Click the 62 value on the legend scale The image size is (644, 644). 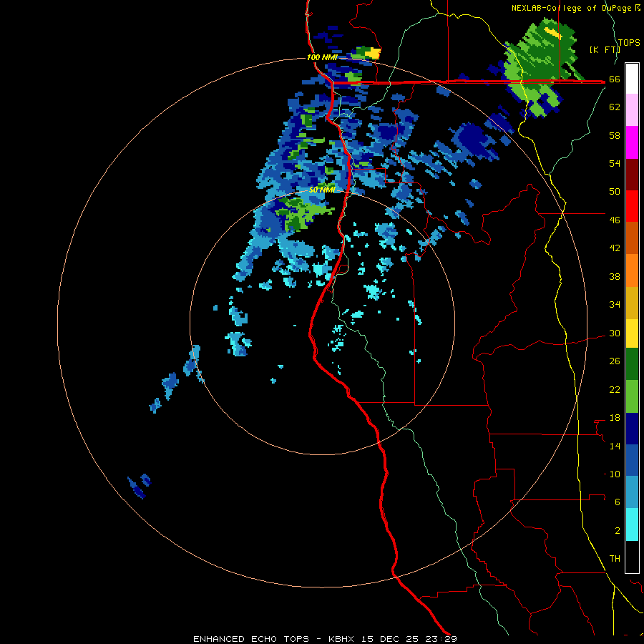point(615,107)
